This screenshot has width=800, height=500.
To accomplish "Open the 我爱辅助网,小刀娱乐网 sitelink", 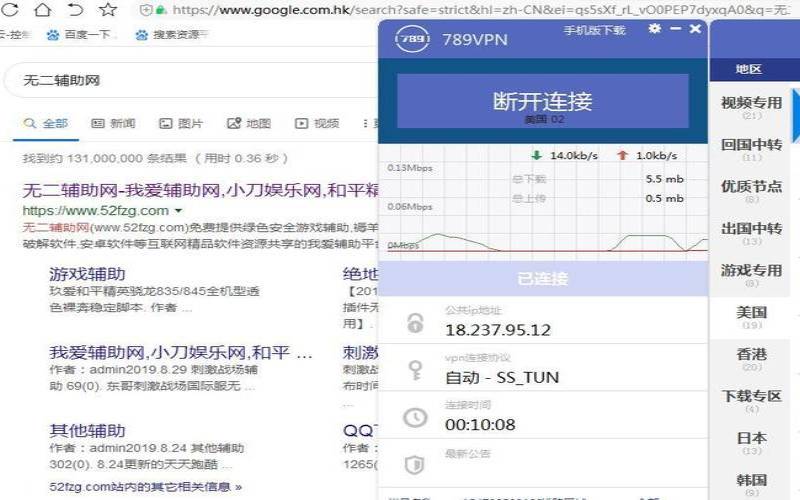I will pyautogui.click(x=181, y=353).
